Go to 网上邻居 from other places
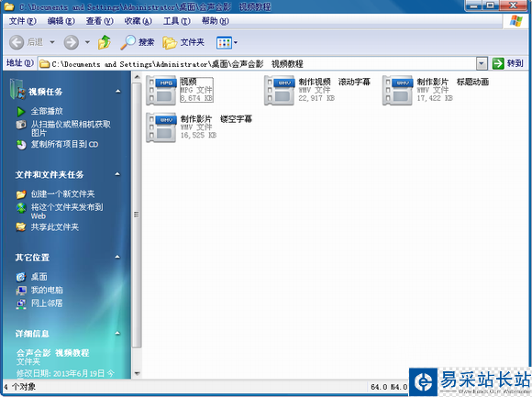 click(47, 303)
